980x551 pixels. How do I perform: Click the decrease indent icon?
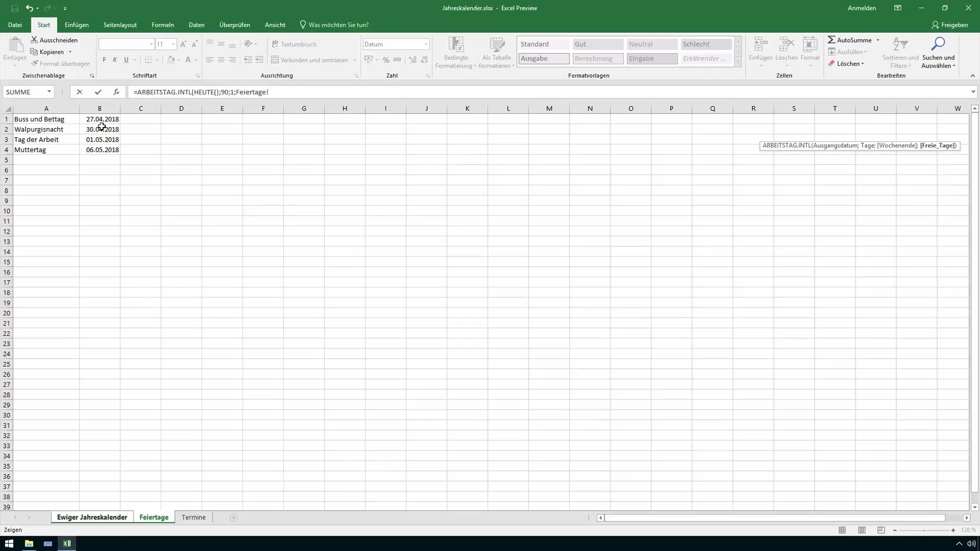click(x=248, y=60)
